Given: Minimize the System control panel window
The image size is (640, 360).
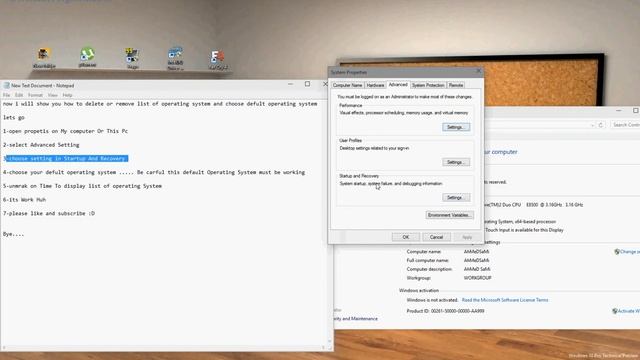Looking at the screenshot, I should tap(618, 111).
